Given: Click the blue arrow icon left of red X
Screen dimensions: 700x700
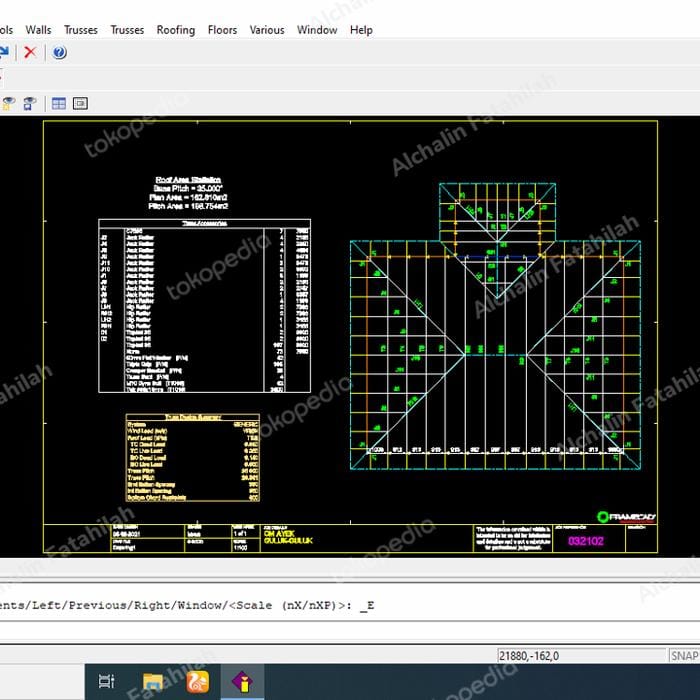Looking at the screenshot, I should pyautogui.click(x=4, y=52).
